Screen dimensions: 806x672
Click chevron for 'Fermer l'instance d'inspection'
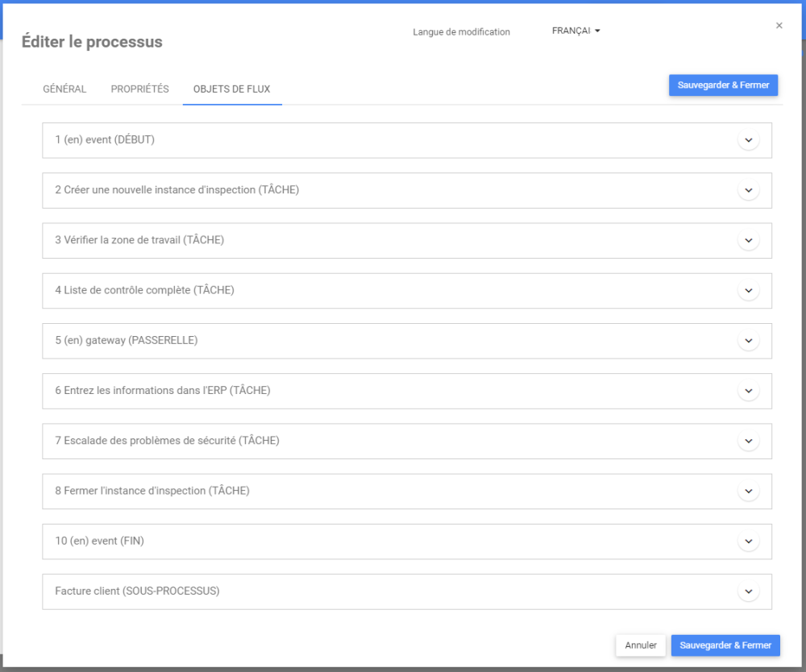click(749, 491)
